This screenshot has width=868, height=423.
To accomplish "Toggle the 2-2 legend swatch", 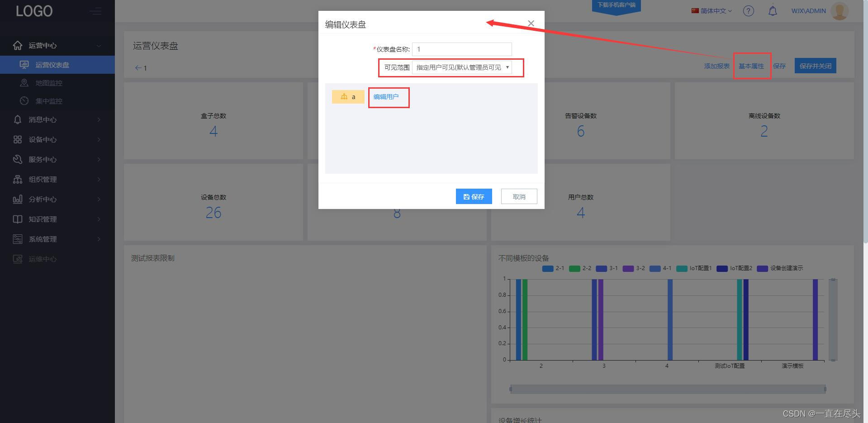I will coord(574,268).
